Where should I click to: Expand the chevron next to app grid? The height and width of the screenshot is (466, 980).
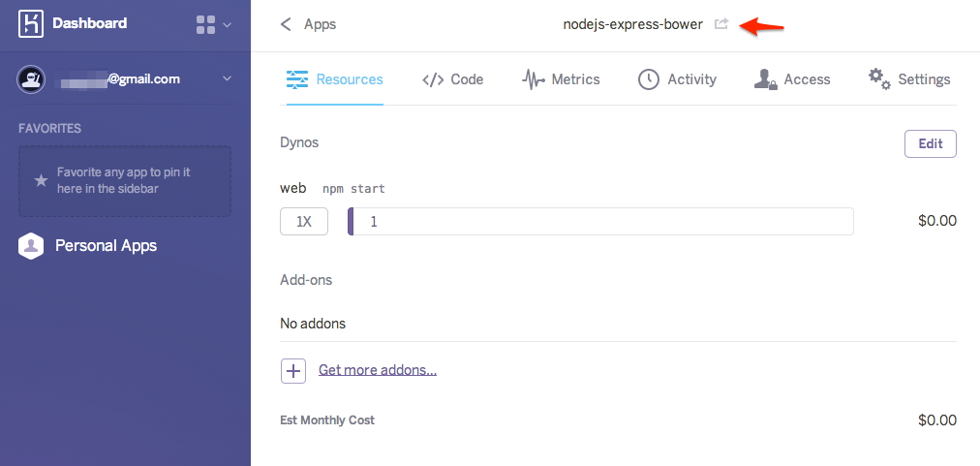click(228, 25)
